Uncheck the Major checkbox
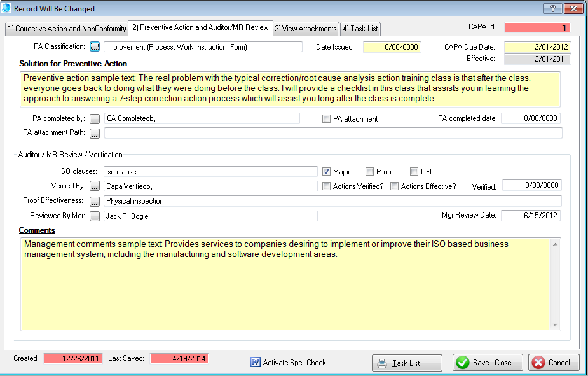This screenshot has width=588, height=376. (x=327, y=171)
